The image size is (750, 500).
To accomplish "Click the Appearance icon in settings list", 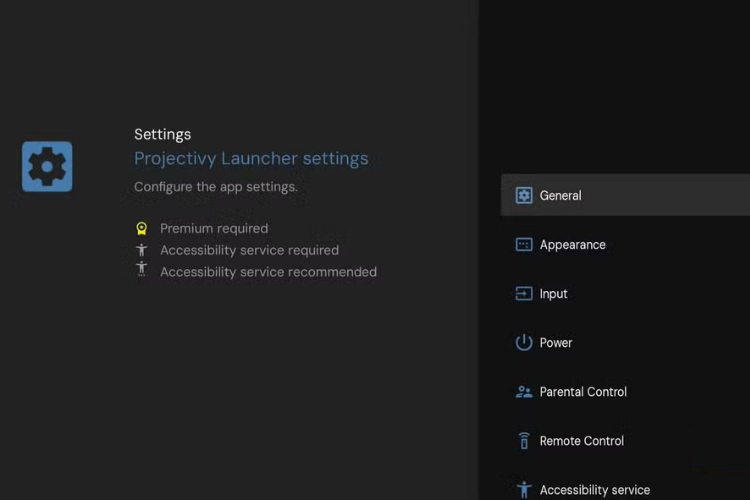I will [524, 244].
